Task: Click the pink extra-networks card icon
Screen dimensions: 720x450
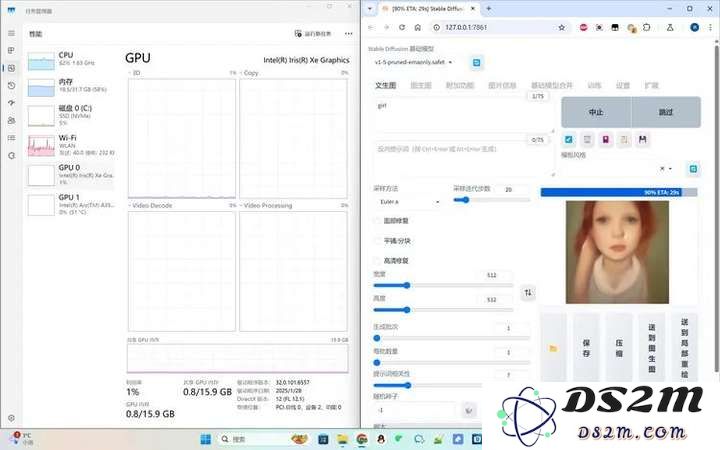Action: click(x=605, y=139)
